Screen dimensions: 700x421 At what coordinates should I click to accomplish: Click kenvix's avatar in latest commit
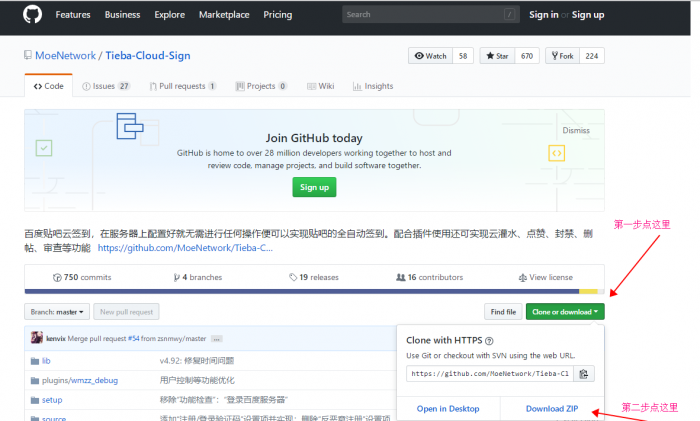point(37,339)
